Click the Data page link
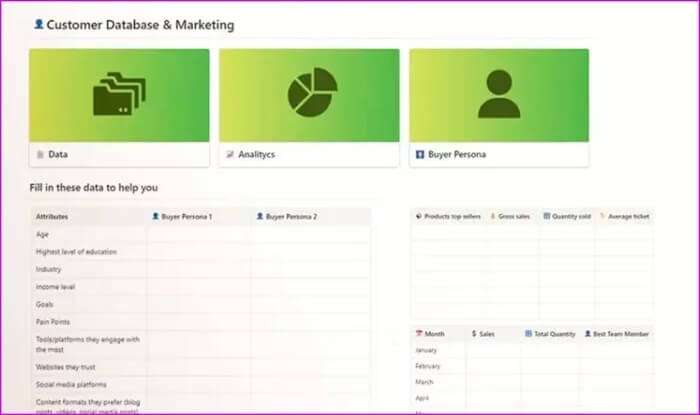 (x=58, y=154)
